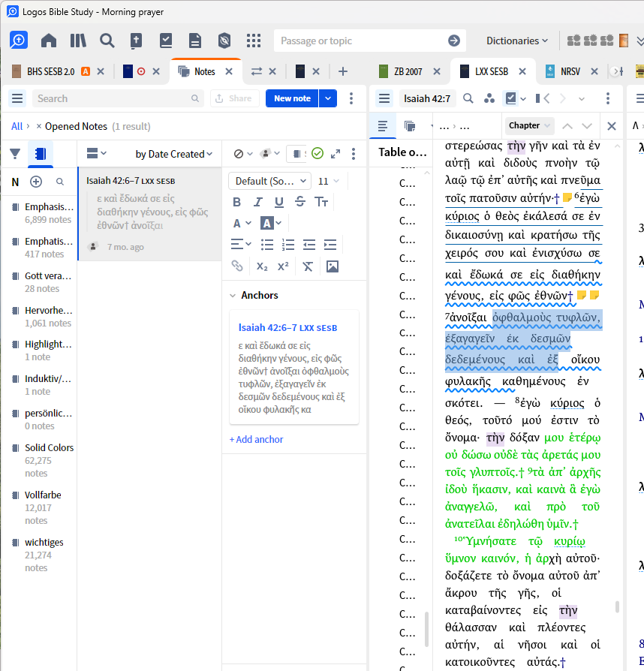Open the Chapter navigation dropdown
Image resolution: width=644 pixels, height=671 pixels.
coord(529,125)
